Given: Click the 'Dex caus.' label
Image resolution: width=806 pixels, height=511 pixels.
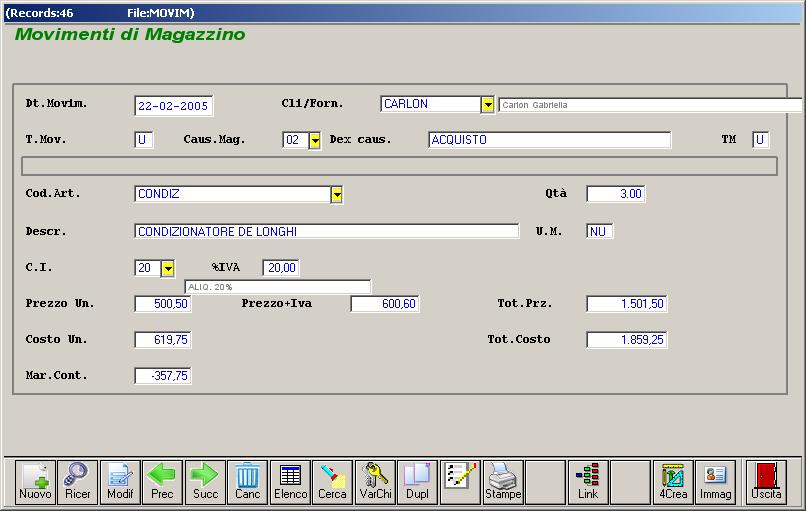Looking at the screenshot, I should tap(360, 139).
